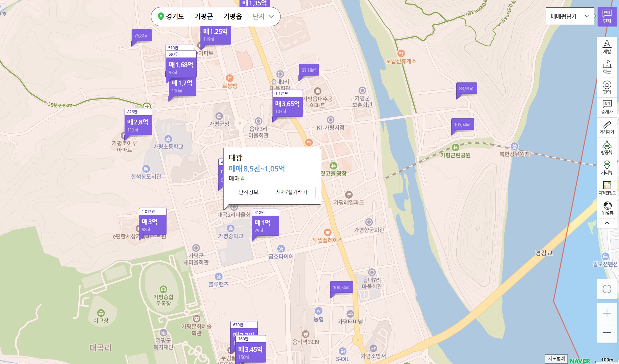Click the 지도범례 map legend button
619x364 pixels.
(x=556, y=359)
